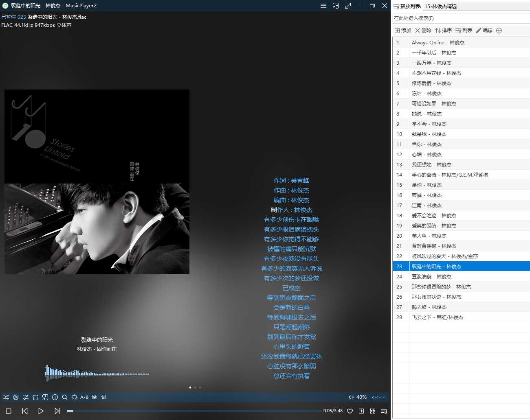This screenshot has height=420, width=530.
Task: Click the 编辑 edit button in the playlist toolbar
Action: 486,30
